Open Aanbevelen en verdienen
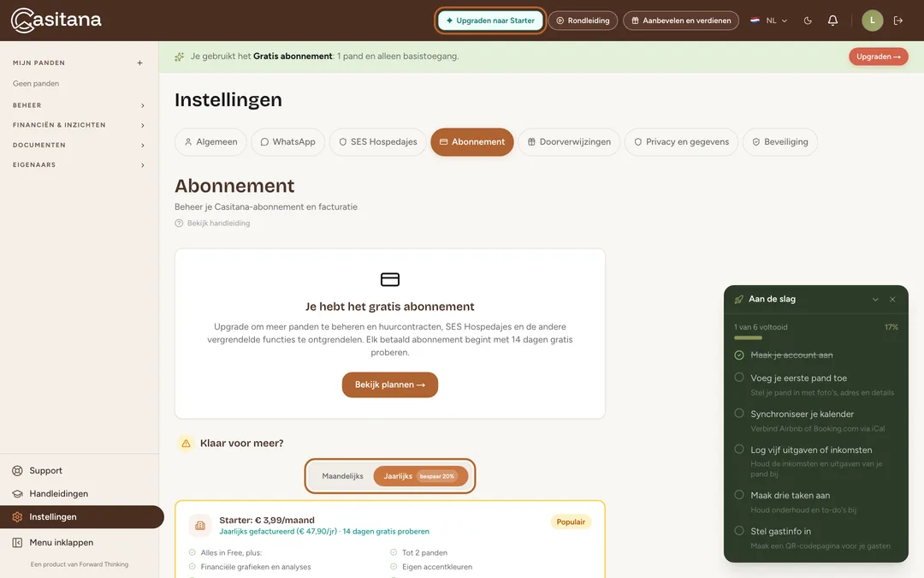 pyautogui.click(x=681, y=21)
